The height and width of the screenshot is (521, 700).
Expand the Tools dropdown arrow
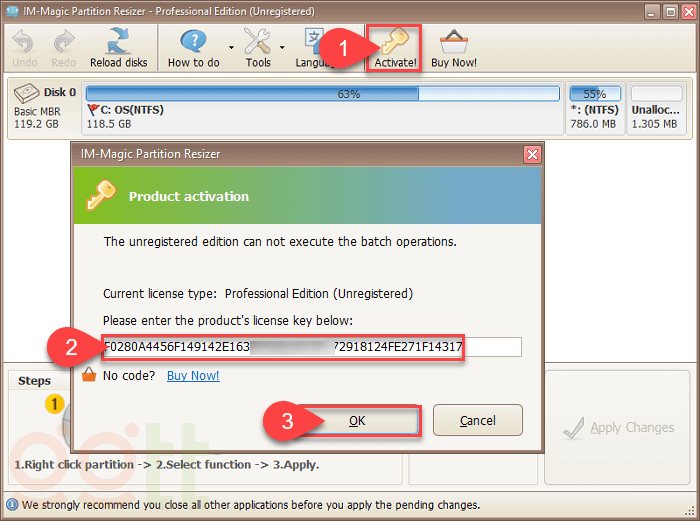click(282, 47)
